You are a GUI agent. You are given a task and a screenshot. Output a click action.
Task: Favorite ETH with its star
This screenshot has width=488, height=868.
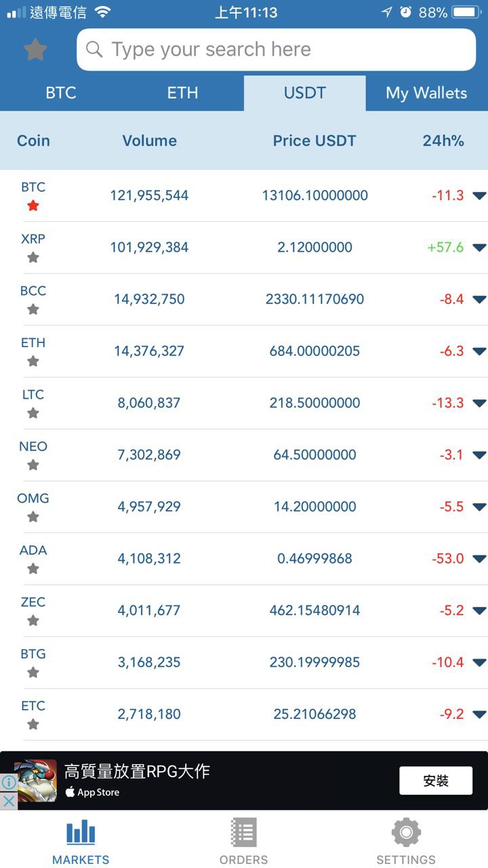click(33, 361)
